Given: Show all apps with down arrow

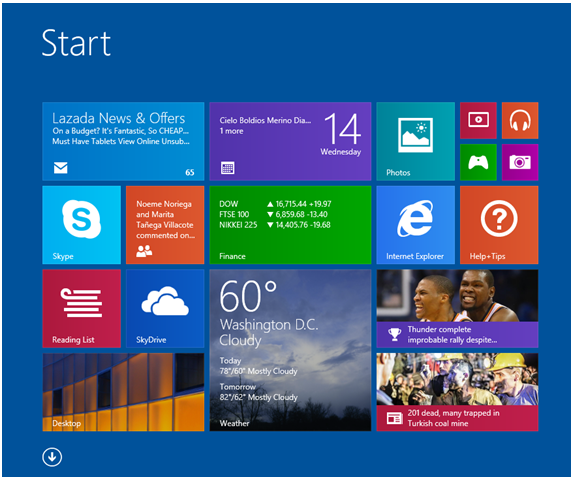Looking at the screenshot, I should point(52,457).
